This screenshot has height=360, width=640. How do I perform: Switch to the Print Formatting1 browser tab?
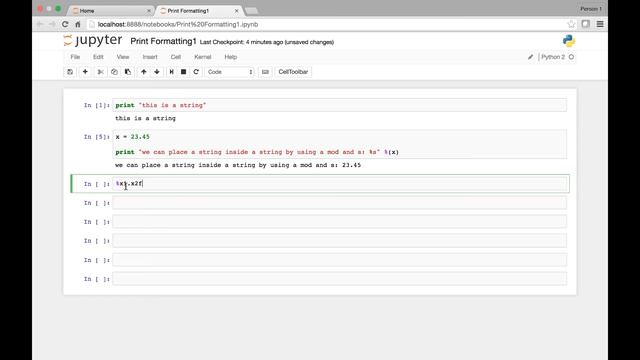coord(198,11)
